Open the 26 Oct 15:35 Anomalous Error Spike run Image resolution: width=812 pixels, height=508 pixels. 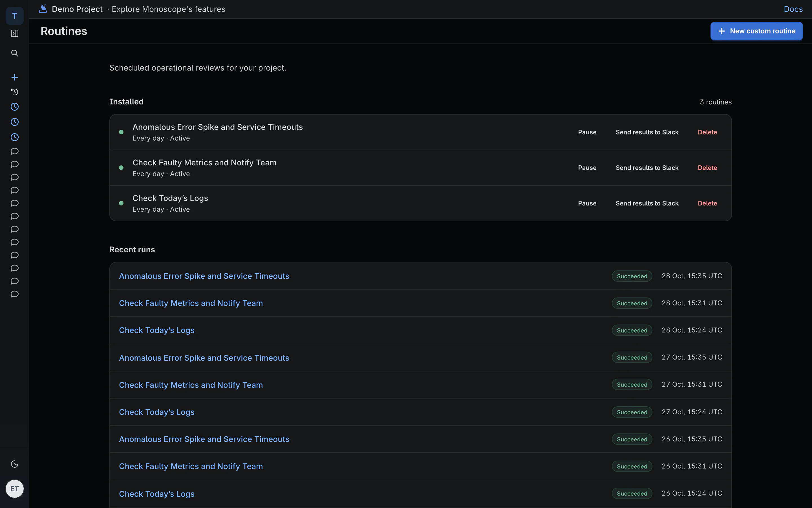[204, 439]
